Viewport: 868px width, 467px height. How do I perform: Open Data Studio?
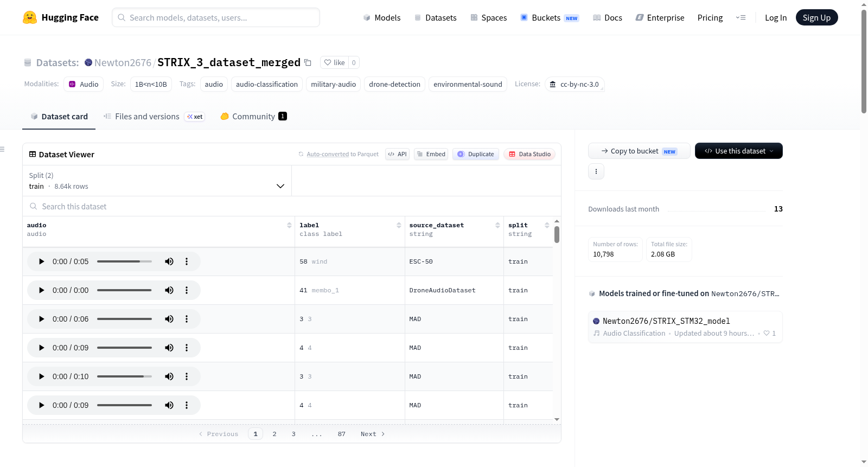[x=529, y=154]
